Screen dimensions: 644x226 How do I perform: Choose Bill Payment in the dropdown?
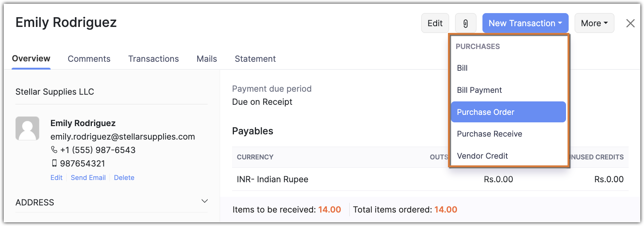click(x=479, y=90)
